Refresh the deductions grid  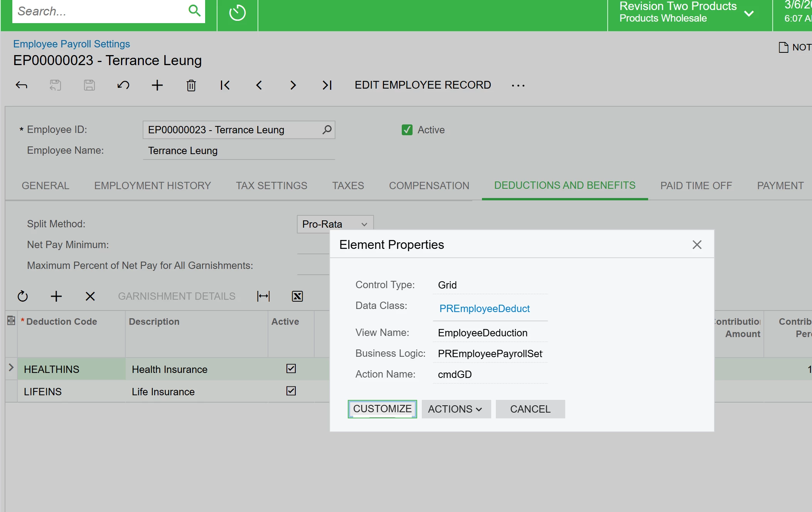tap(23, 296)
